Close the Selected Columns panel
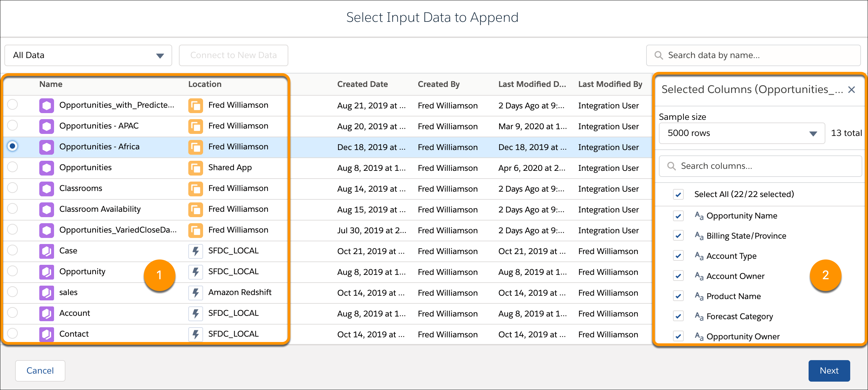The height and width of the screenshot is (390, 868). [852, 90]
